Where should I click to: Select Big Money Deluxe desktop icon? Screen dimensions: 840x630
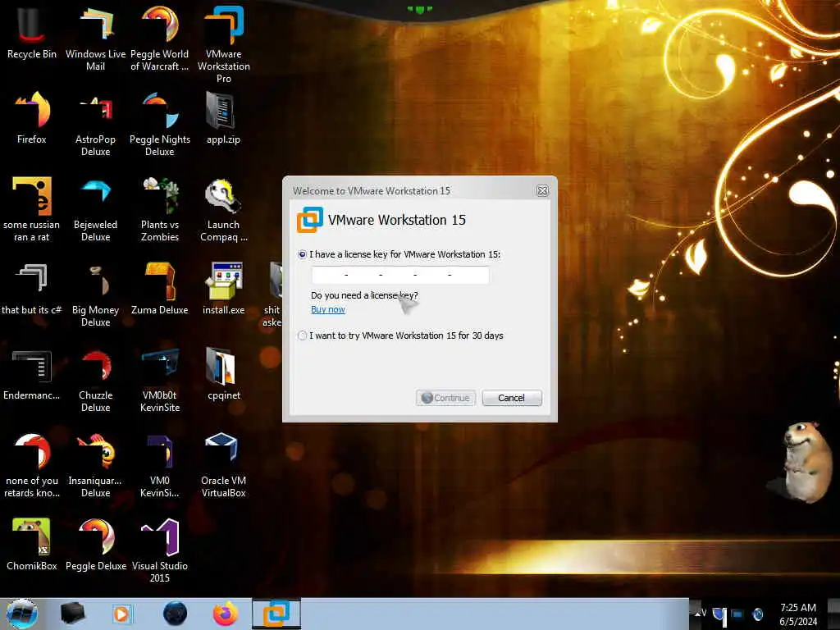click(95, 294)
